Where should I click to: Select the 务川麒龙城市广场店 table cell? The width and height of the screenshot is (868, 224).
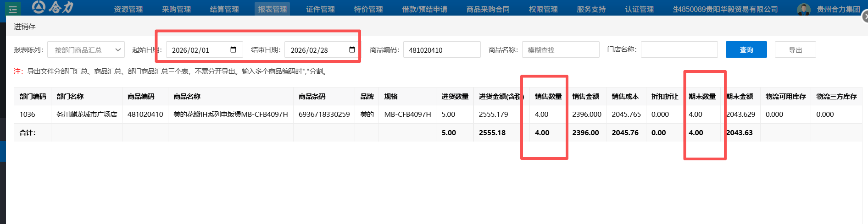click(x=87, y=115)
